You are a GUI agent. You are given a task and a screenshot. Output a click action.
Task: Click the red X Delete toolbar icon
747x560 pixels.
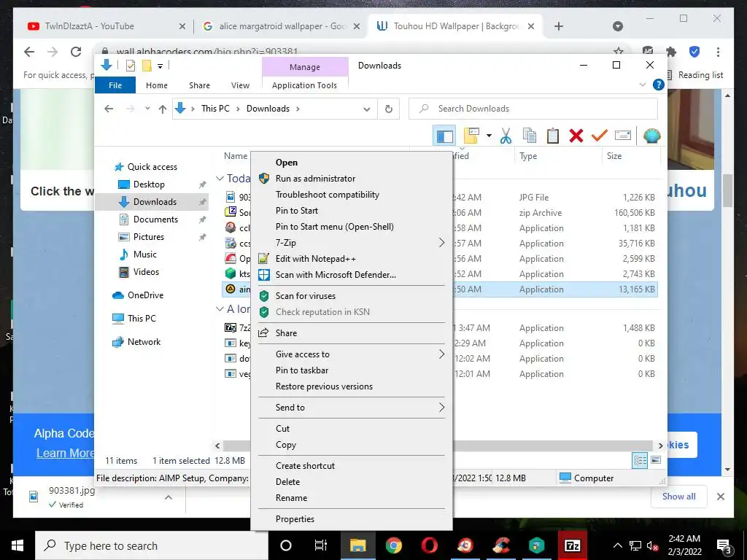point(576,136)
